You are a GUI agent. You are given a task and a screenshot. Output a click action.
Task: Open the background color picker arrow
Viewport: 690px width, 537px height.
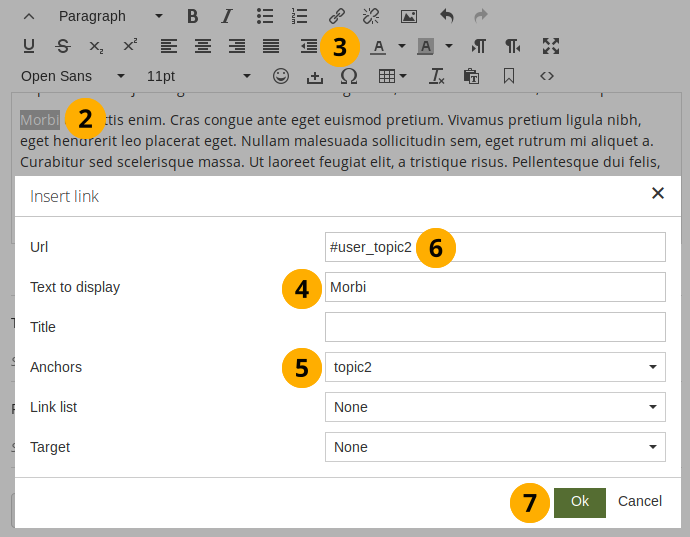[449, 46]
